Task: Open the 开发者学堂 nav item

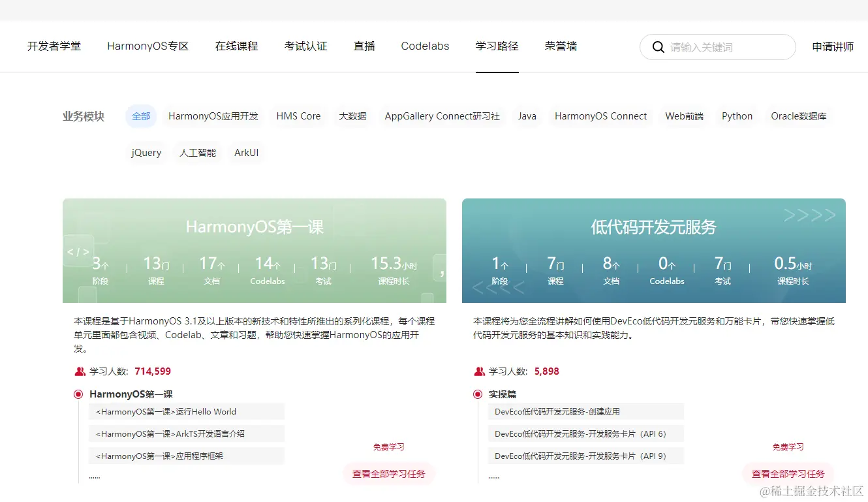Action: 54,46
